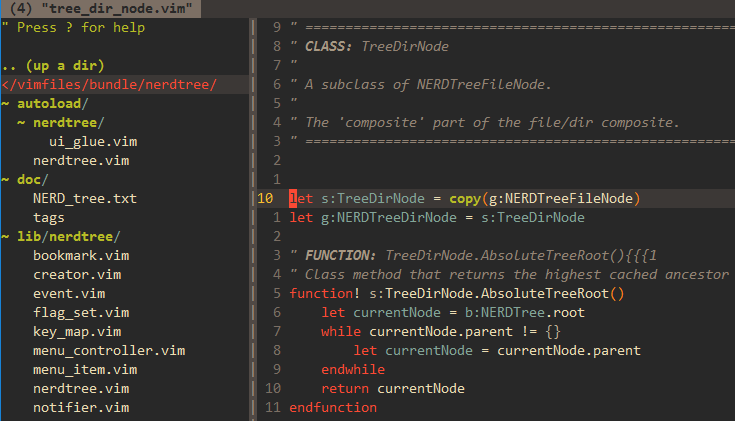735x421 pixels.
Task: Open menu_controller.vim from the tree
Action: (x=109, y=350)
